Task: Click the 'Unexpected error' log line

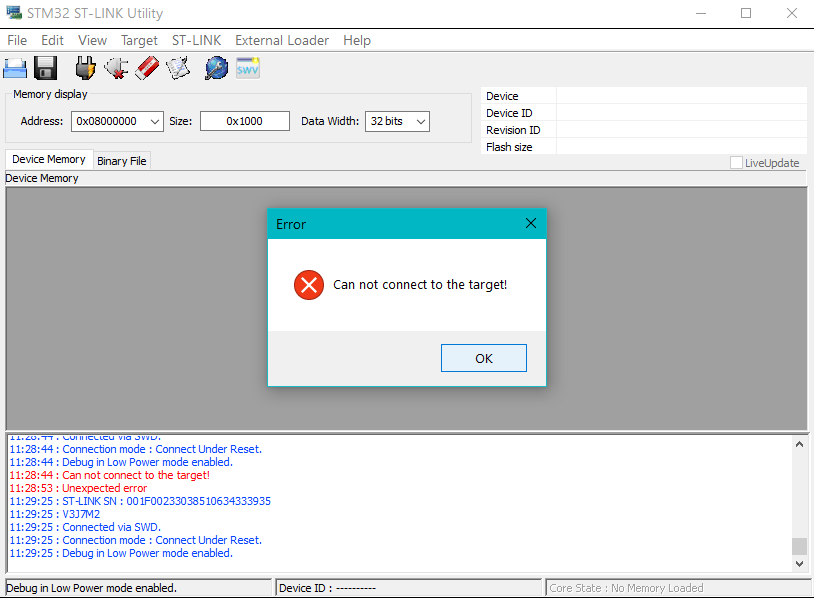Action: click(78, 488)
